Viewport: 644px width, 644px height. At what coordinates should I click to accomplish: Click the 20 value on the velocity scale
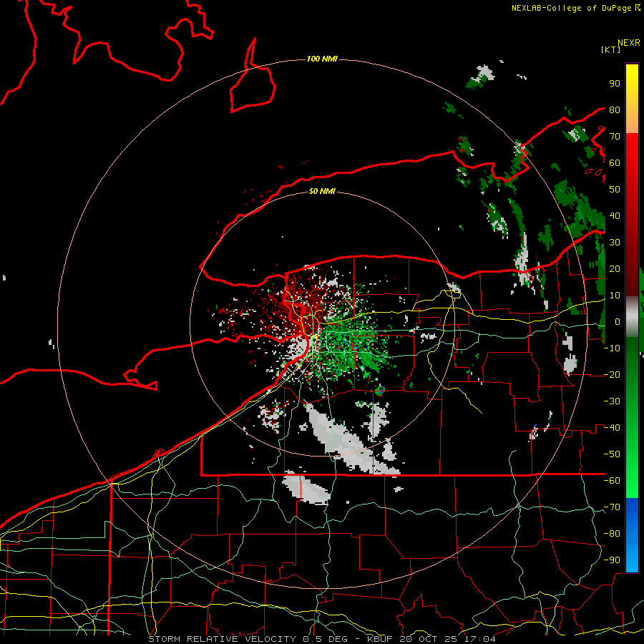[x=615, y=268]
